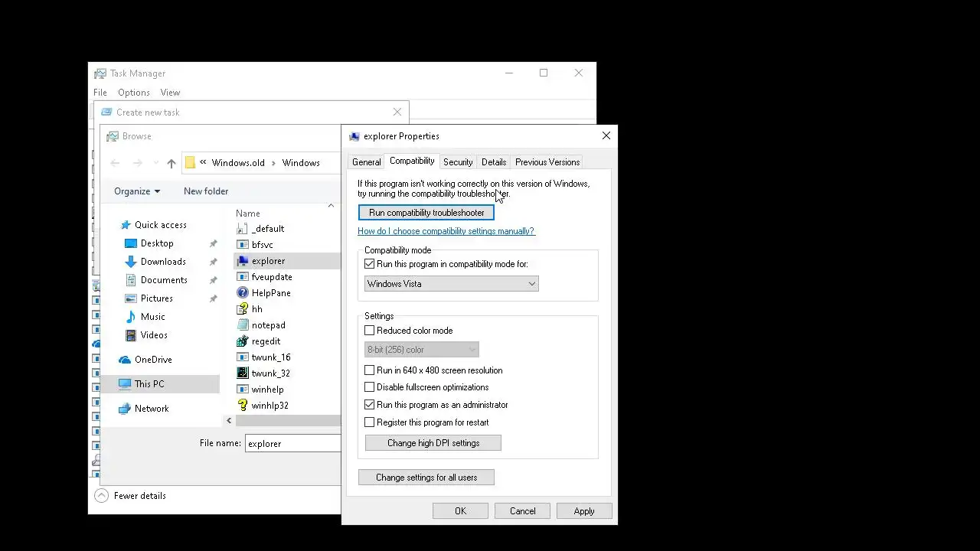The width and height of the screenshot is (980, 551).
Task: Click the twunk_32 file icon
Action: [x=243, y=373]
